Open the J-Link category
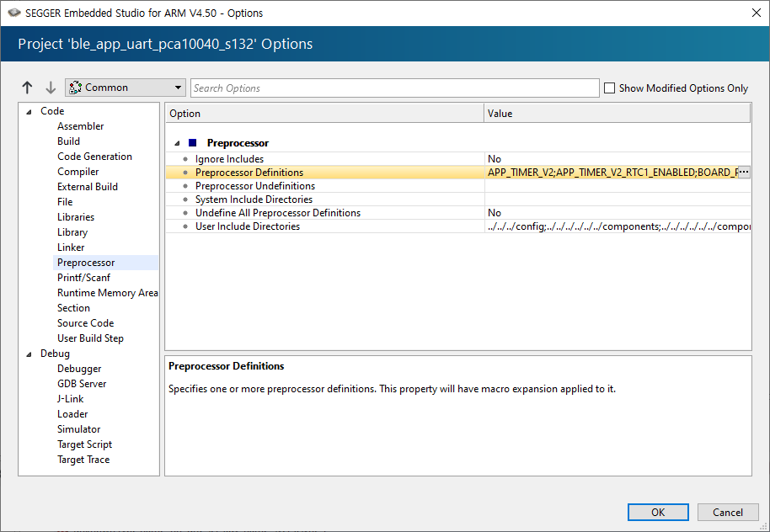Screen dimensions: 770x532 (70, 399)
